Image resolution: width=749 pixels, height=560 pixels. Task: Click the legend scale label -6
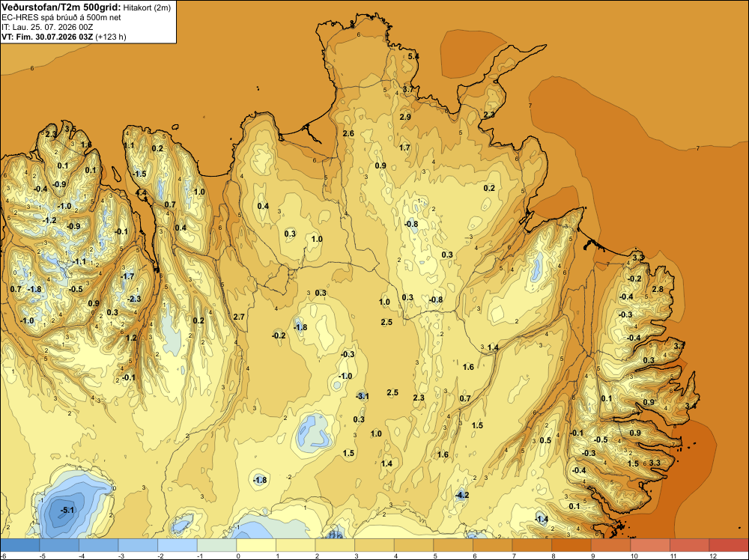coord(2,556)
